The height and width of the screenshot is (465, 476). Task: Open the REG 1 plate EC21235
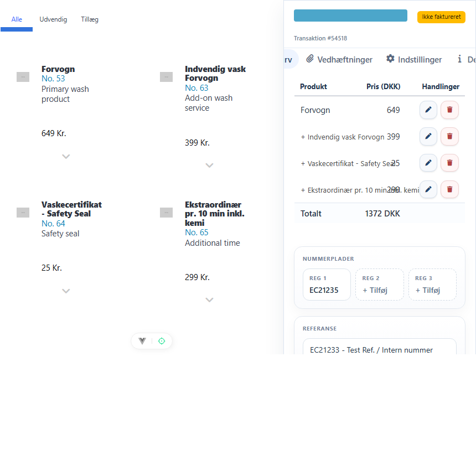tap(327, 285)
